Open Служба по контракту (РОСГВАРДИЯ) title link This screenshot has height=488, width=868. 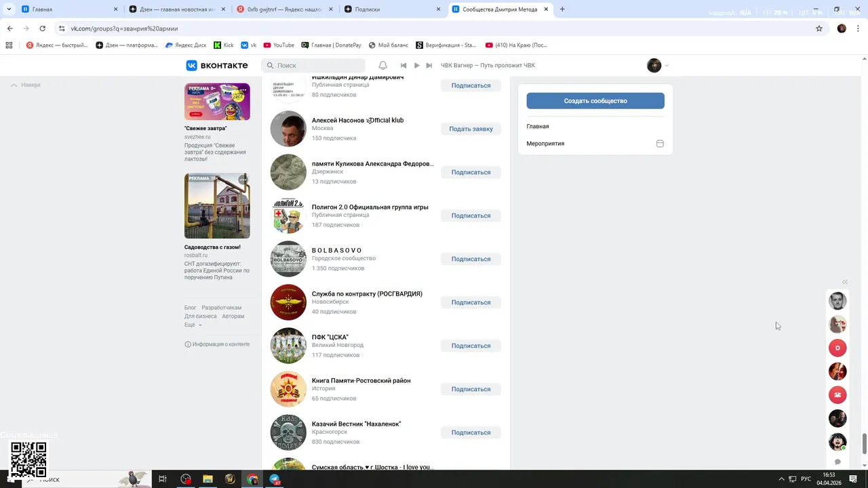tap(367, 293)
